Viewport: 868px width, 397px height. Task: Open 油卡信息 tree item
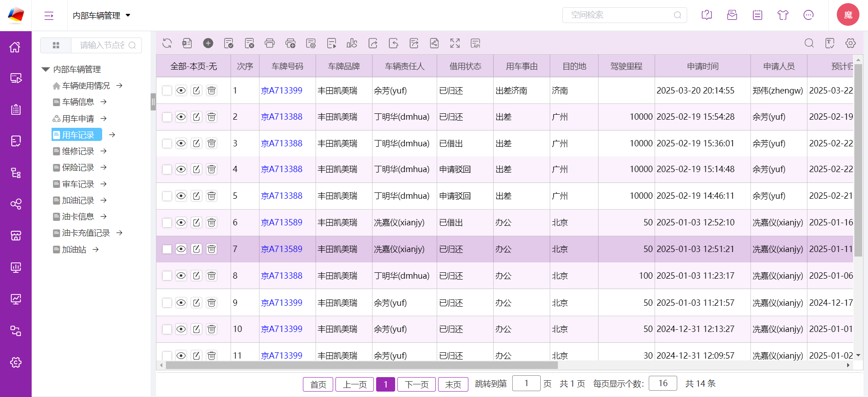point(78,216)
